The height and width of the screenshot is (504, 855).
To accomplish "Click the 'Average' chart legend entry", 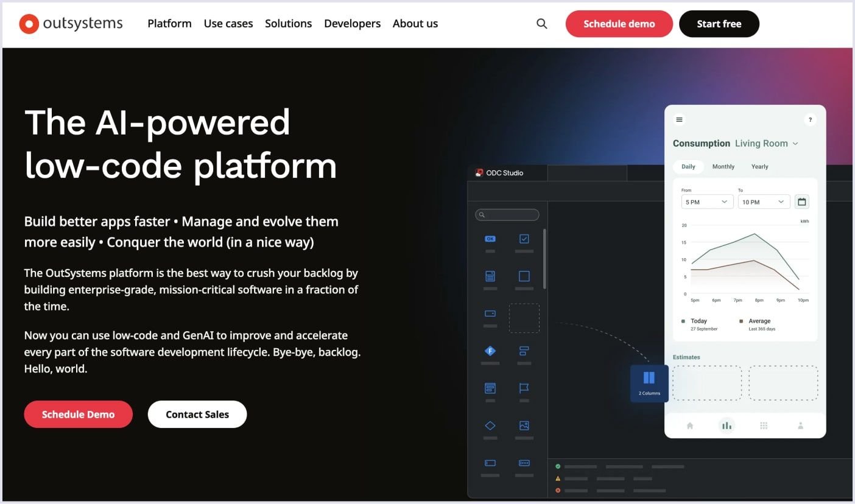I will (758, 324).
